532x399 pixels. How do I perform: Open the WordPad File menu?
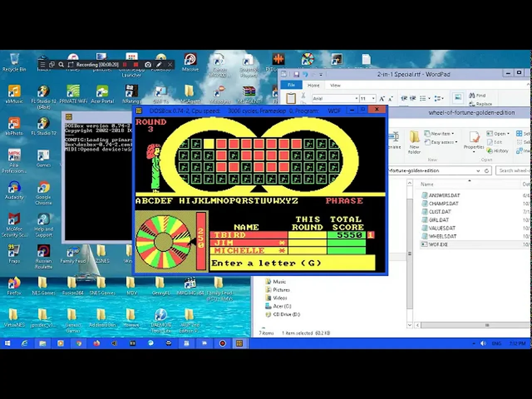click(291, 85)
